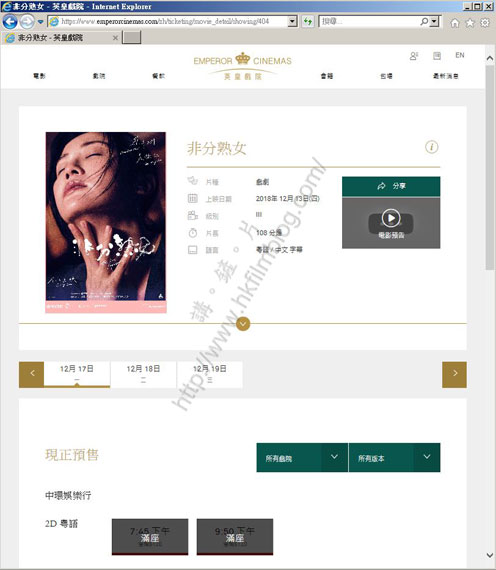Click the 7:45 showtime sold-out slot
This screenshot has width=496, height=570.
pyautogui.click(x=150, y=537)
